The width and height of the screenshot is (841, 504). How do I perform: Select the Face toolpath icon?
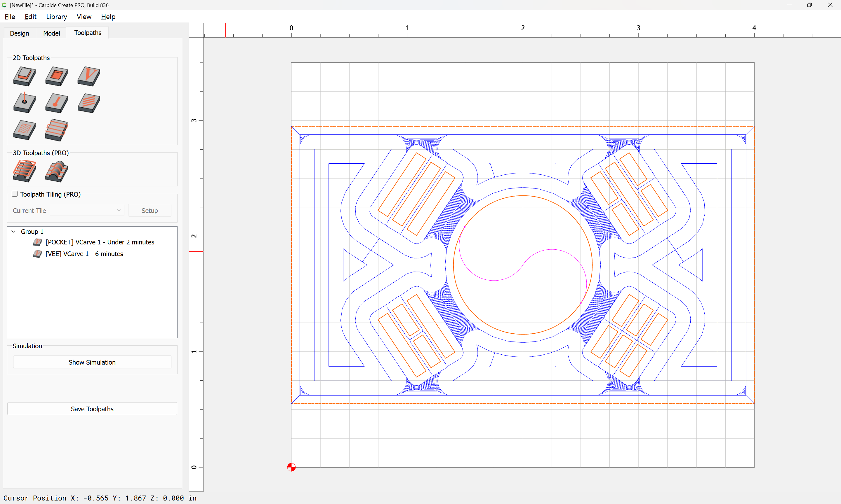click(56, 130)
